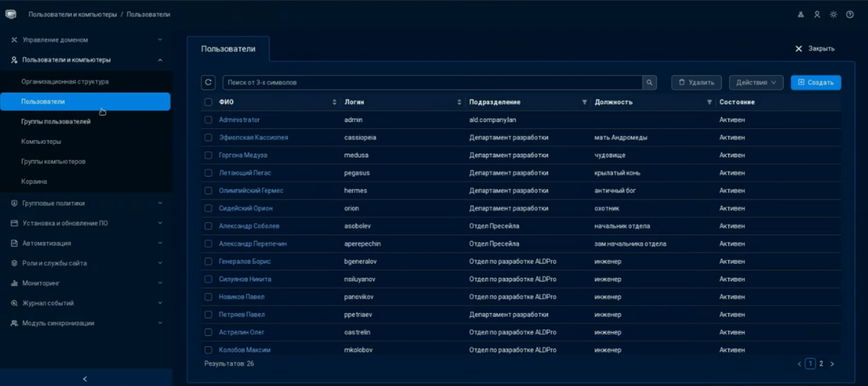Go to next page arrow
This screenshot has width=868, height=386.
832,364
